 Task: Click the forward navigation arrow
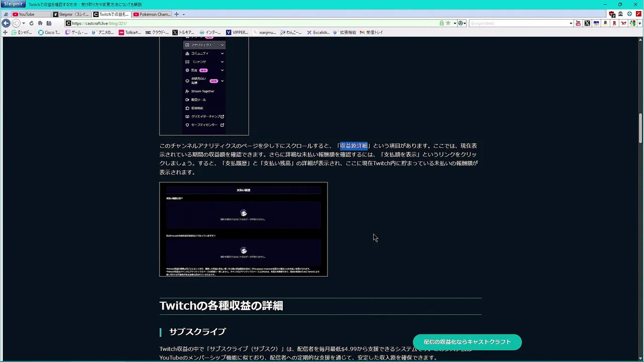point(16,23)
